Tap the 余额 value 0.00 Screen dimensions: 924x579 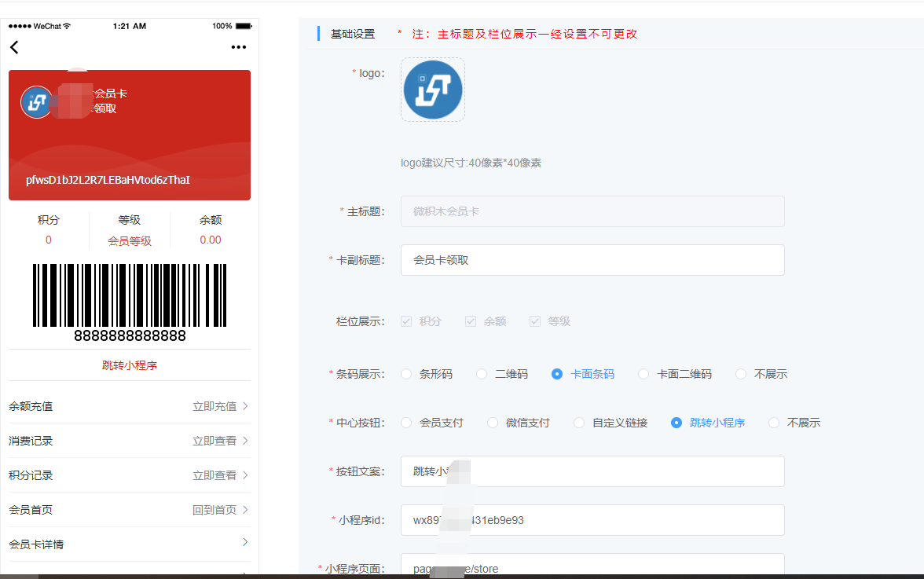(211, 240)
